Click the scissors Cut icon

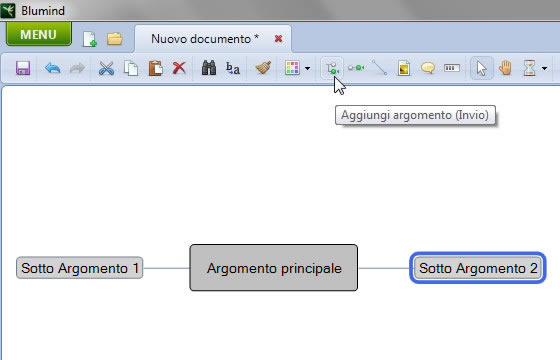[106, 68]
